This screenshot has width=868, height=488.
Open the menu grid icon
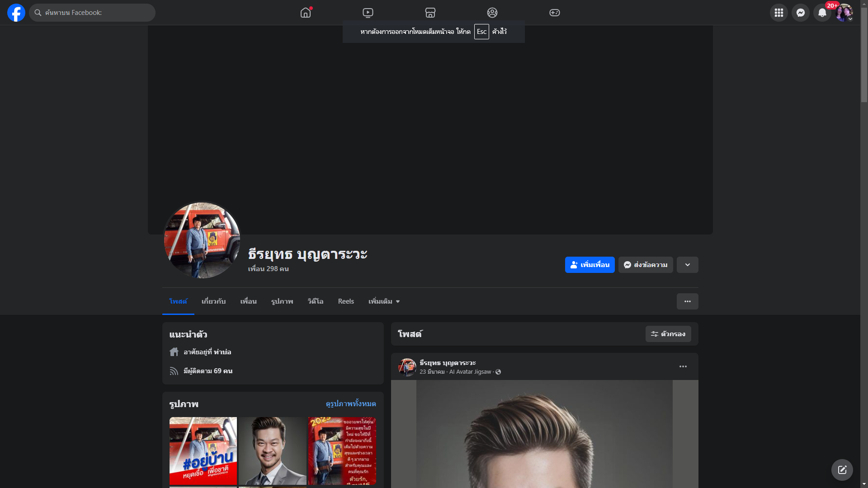(x=779, y=13)
